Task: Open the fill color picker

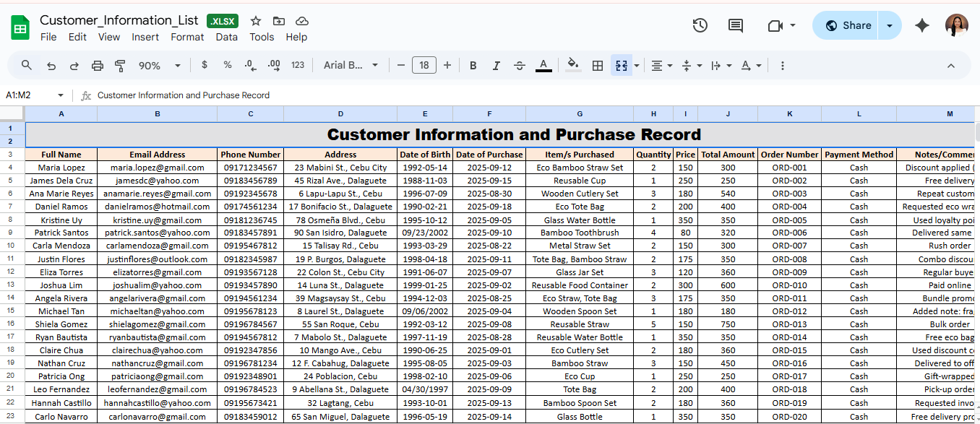Action: click(x=573, y=66)
